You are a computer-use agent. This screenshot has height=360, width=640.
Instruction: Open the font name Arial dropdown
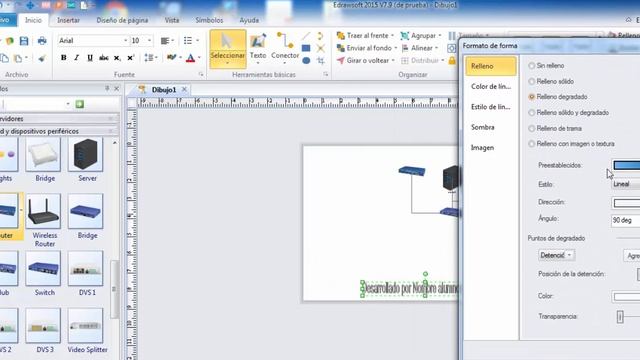(125, 41)
